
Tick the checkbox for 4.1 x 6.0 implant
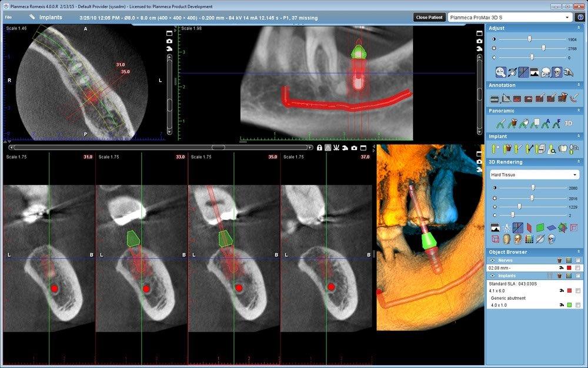(x=578, y=291)
